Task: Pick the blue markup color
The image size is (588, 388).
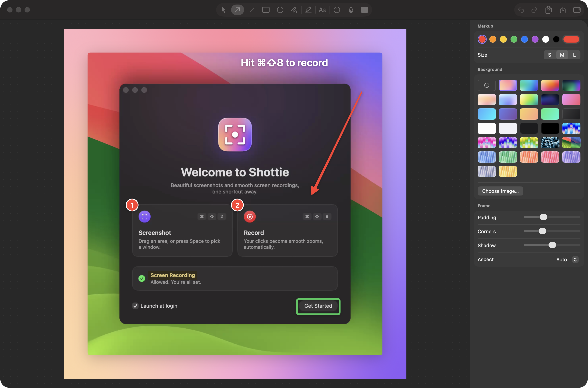Action: (x=524, y=39)
